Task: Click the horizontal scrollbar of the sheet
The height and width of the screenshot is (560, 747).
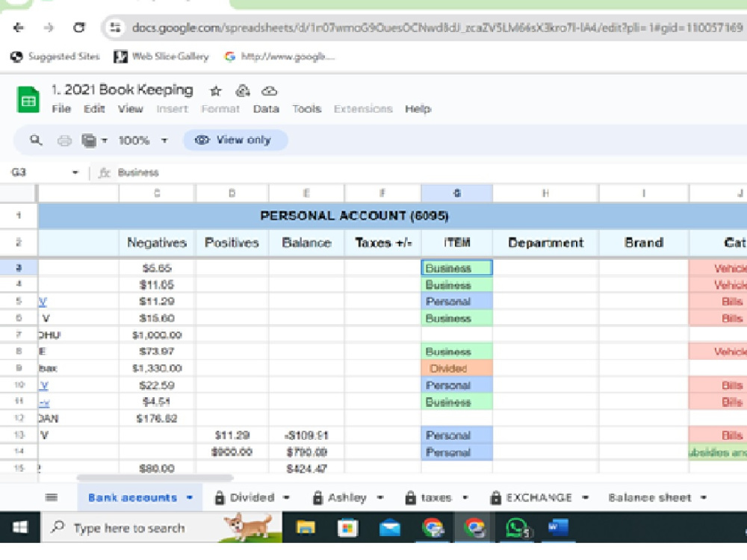Action: pos(155,477)
